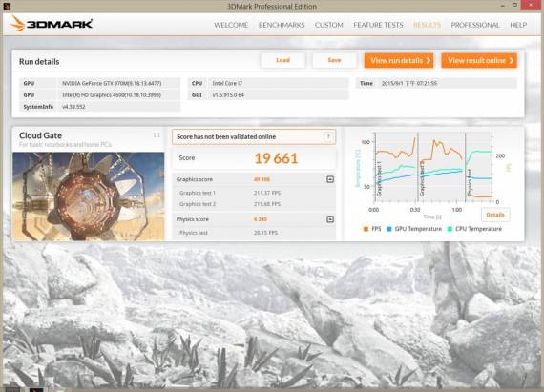Click the Save button

(x=334, y=60)
